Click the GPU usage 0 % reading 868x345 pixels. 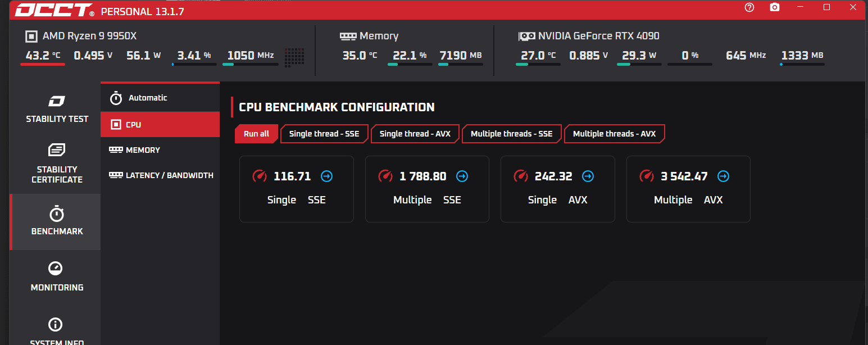click(x=690, y=56)
